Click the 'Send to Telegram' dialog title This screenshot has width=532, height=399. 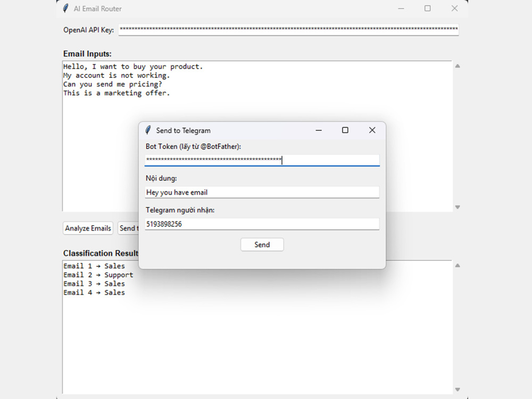183,131
